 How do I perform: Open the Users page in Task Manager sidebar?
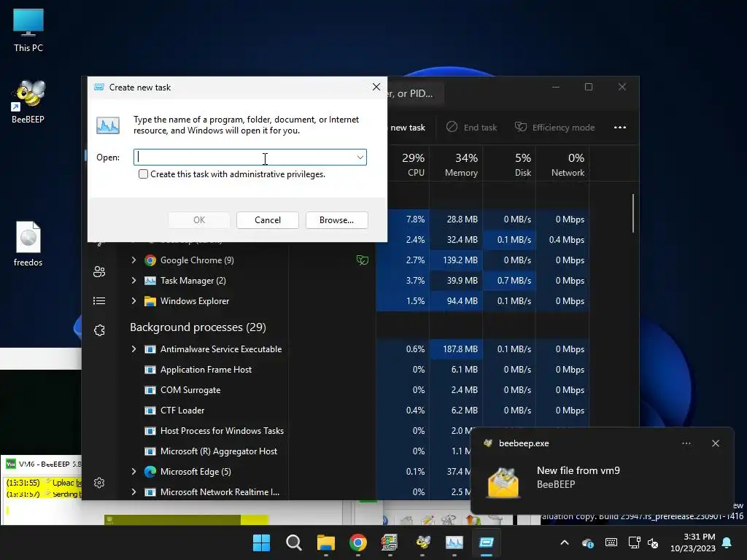(x=99, y=271)
